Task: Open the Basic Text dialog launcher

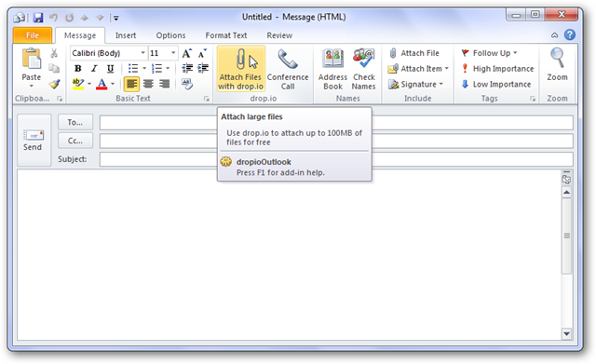Action: [207, 99]
